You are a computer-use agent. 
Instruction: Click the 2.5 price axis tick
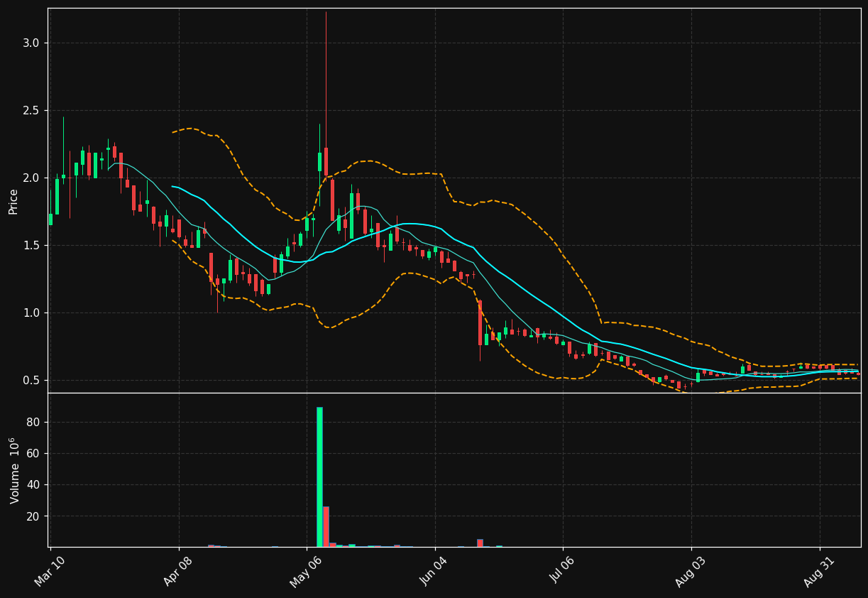click(x=31, y=111)
